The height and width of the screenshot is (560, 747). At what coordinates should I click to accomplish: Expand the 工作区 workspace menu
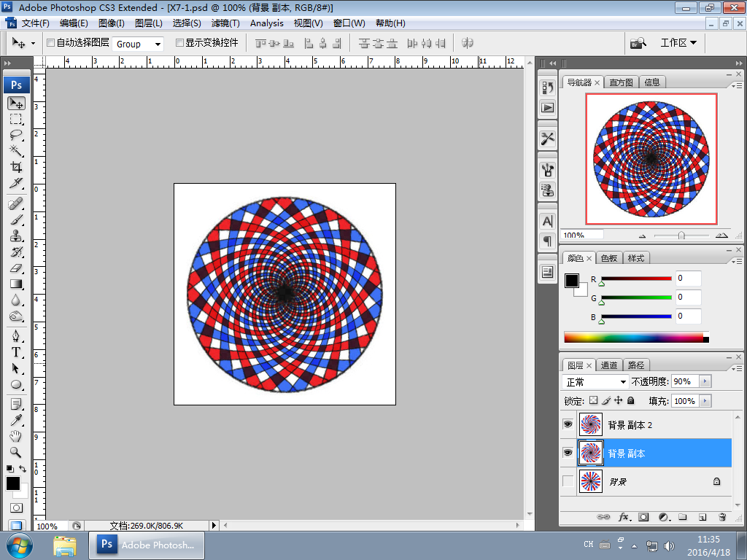tap(678, 43)
